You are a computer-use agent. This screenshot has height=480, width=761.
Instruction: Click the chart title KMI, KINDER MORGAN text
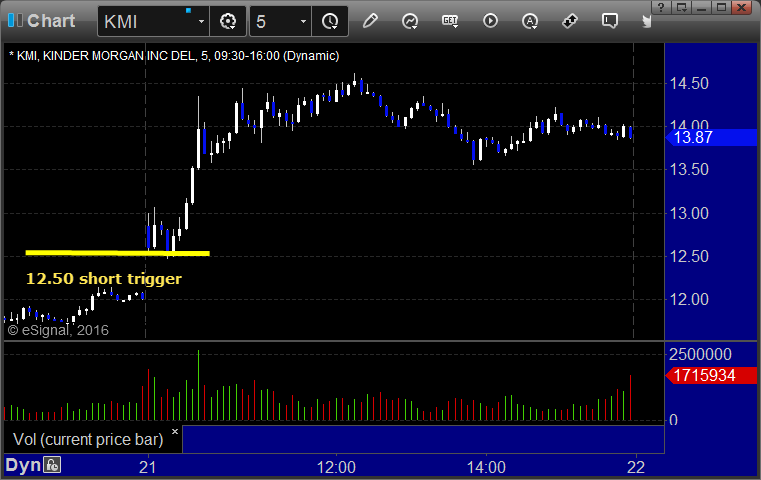click(x=174, y=56)
